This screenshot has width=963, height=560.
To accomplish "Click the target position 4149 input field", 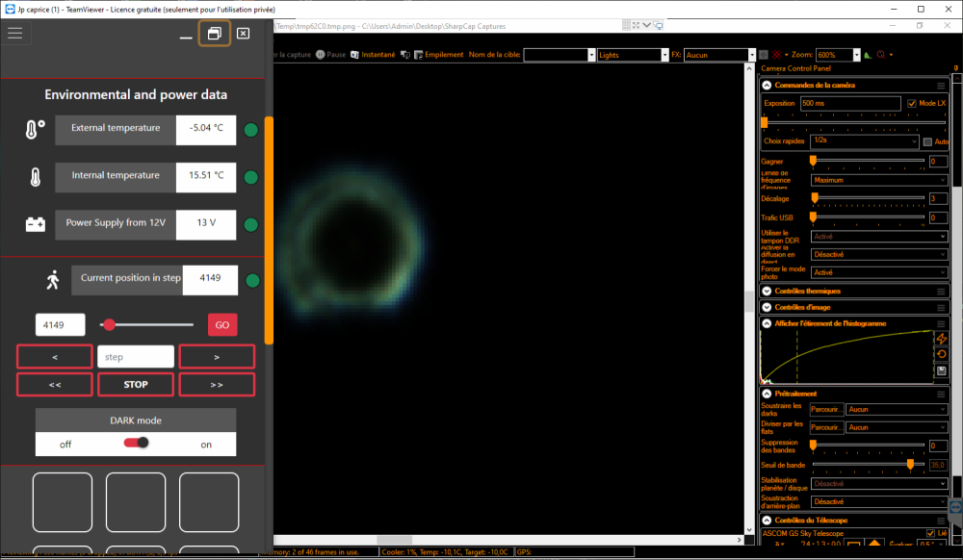I will click(x=60, y=325).
